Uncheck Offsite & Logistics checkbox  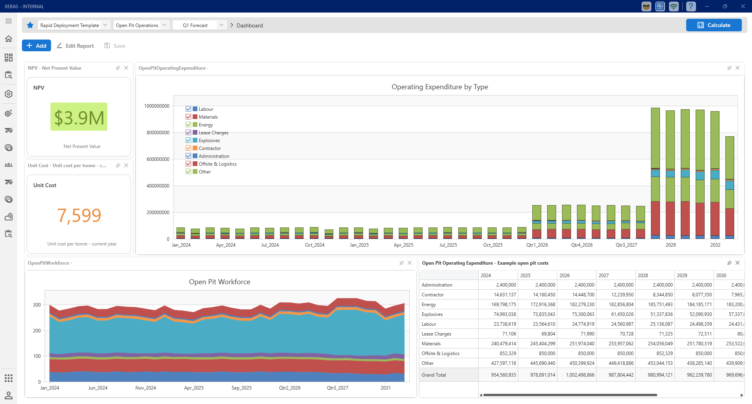(188, 164)
